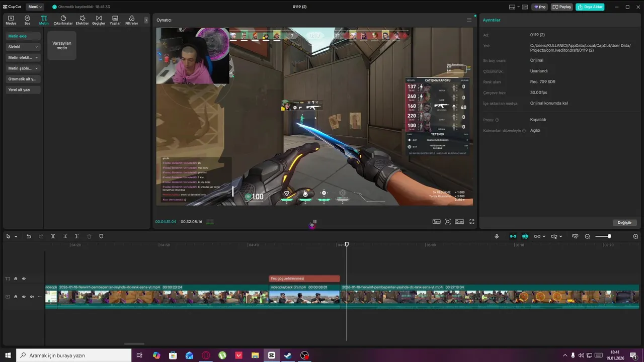644x362 pixels.
Task: Open main track more options dots
Action: click(40, 297)
